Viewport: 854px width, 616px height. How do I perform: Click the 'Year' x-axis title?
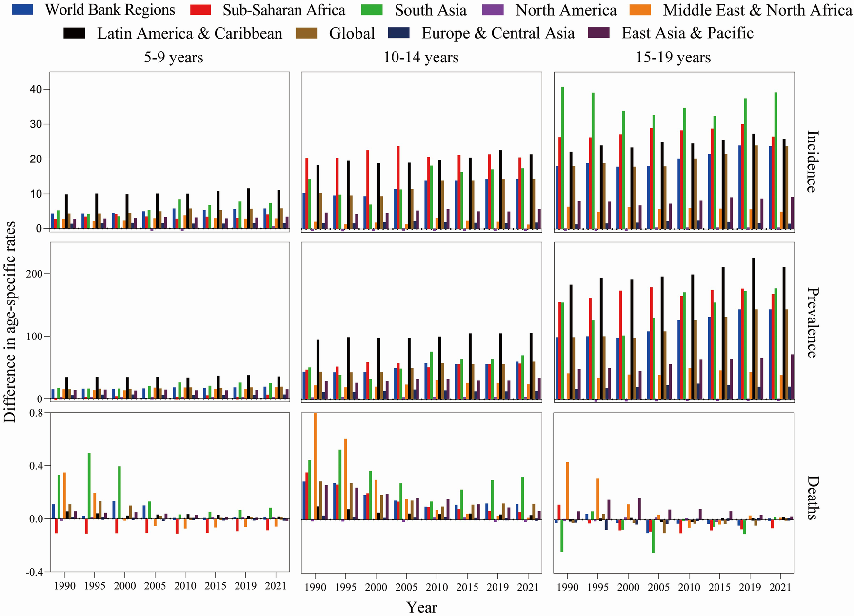(422, 607)
